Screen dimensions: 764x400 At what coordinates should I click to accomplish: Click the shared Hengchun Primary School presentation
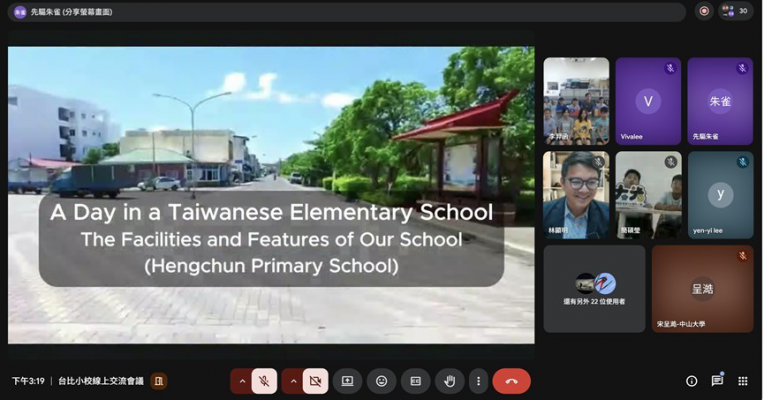click(271, 195)
